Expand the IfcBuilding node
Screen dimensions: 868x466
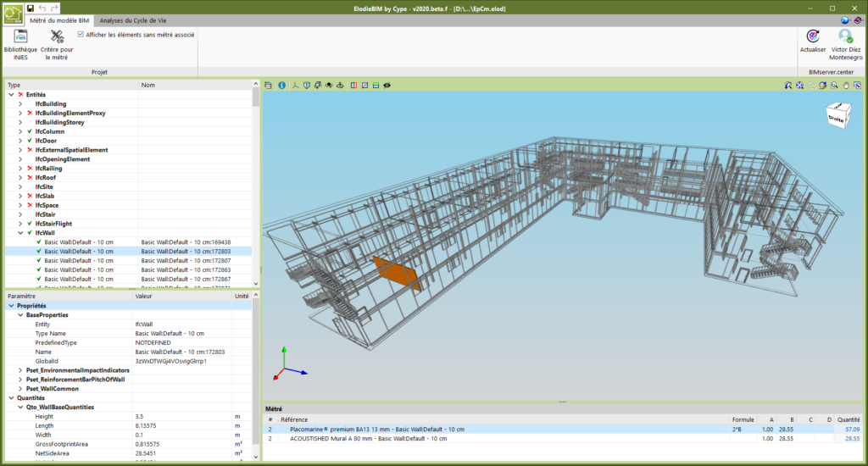(20, 104)
